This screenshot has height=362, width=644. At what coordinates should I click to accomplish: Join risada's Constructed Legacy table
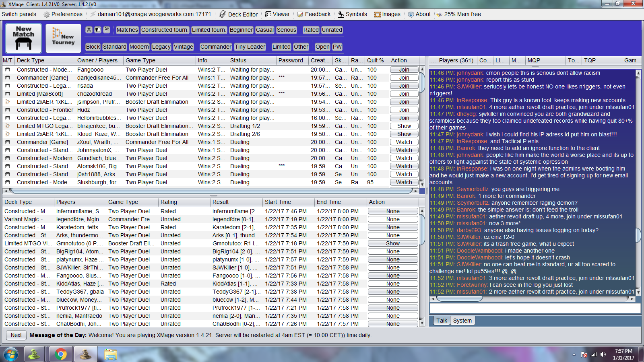(404, 86)
